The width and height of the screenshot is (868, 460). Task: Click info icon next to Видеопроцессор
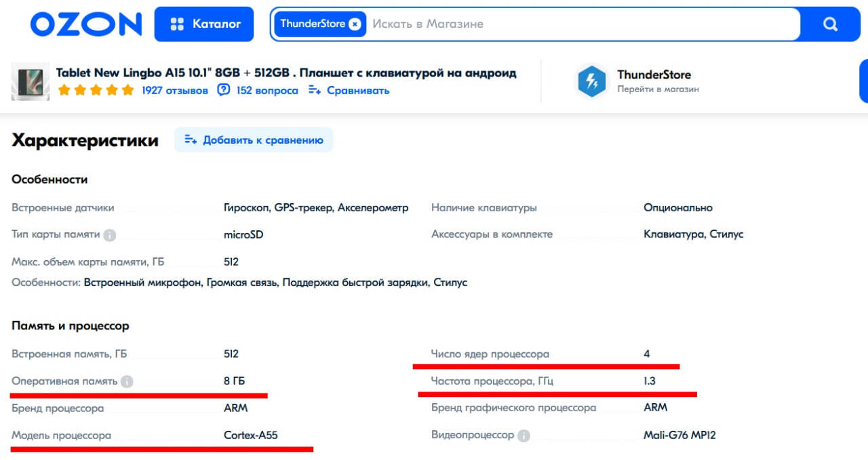pyautogui.click(x=524, y=436)
